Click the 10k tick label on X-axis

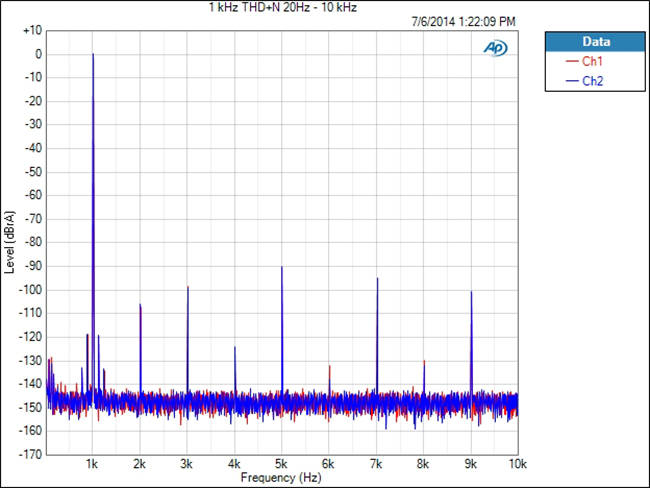pyautogui.click(x=517, y=465)
